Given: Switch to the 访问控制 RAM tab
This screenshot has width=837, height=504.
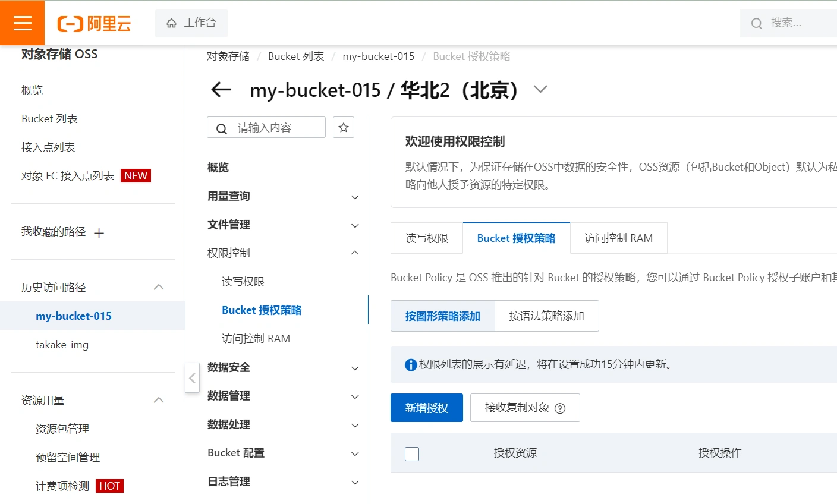Looking at the screenshot, I should [618, 238].
